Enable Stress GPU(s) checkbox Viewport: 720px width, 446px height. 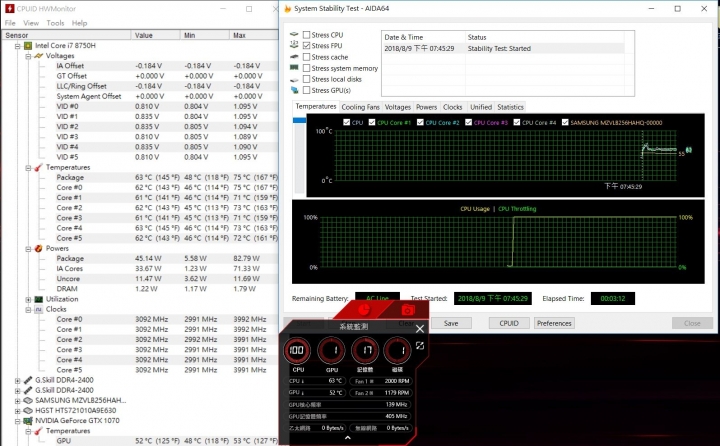coord(306,90)
